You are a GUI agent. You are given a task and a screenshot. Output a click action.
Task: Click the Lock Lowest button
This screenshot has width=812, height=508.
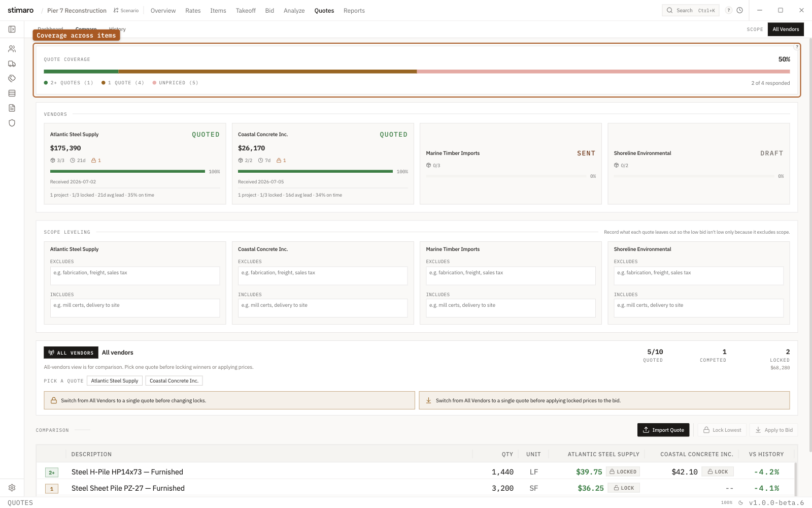(722, 430)
